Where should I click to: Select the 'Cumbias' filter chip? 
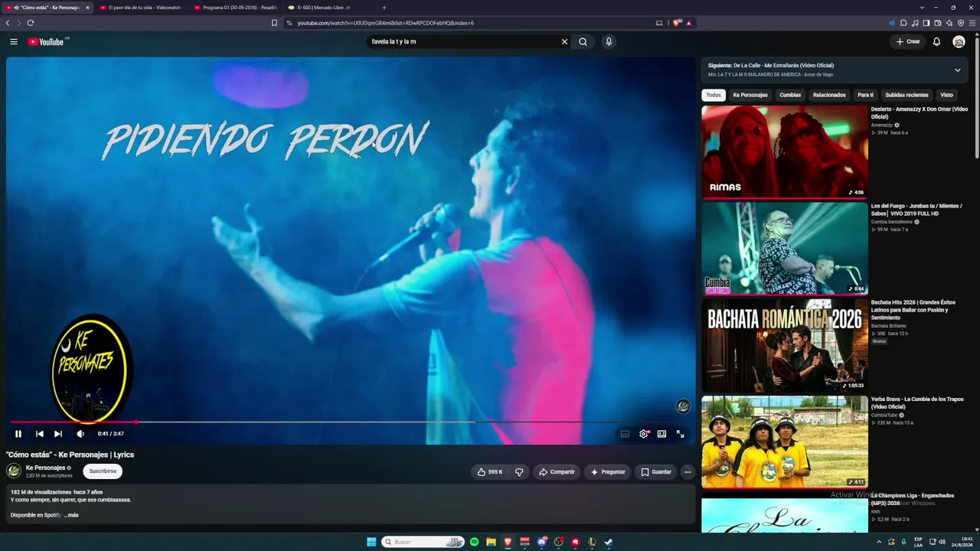click(790, 95)
